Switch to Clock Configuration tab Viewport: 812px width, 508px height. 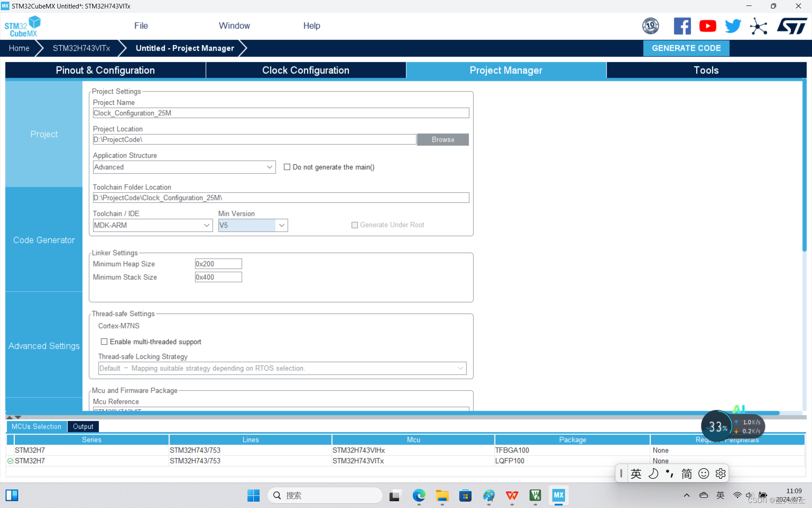tap(305, 70)
